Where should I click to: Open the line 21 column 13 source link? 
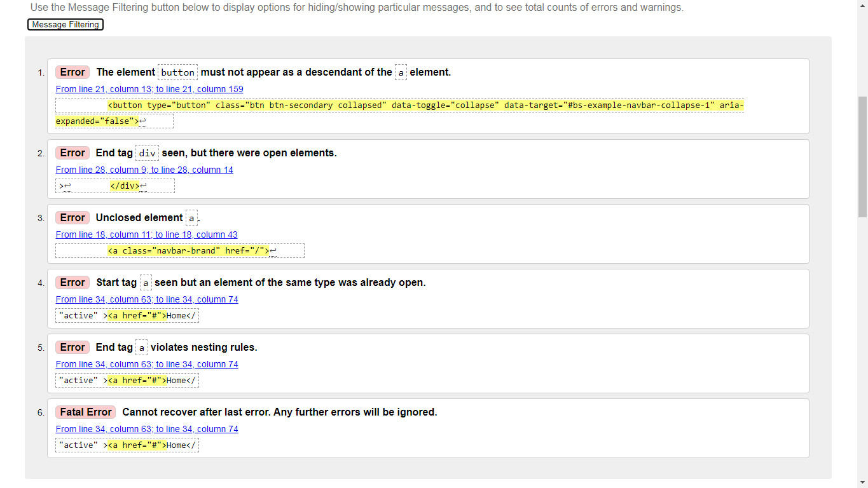[149, 88]
